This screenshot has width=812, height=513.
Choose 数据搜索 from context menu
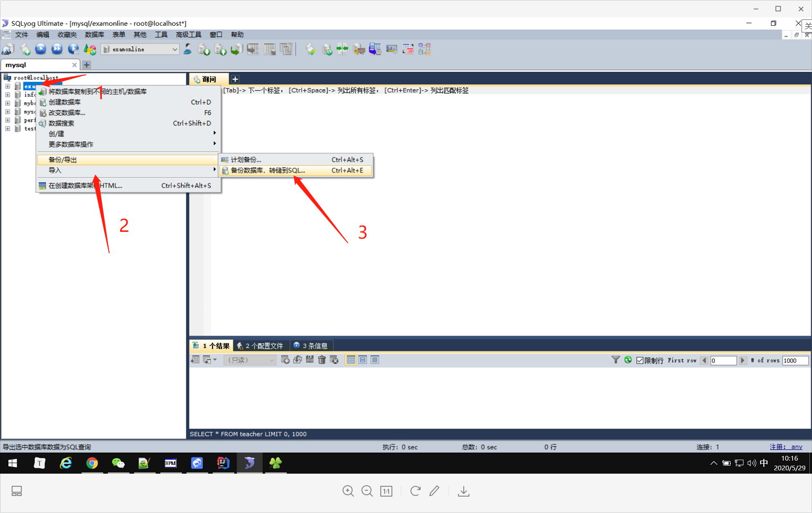(x=127, y=123)
